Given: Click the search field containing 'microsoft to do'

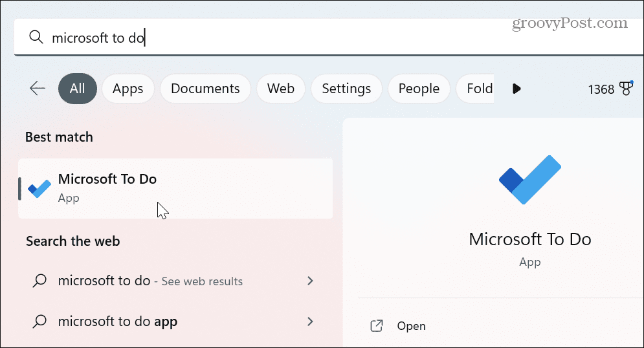Looking at the screenshot, I should (329, 38).
